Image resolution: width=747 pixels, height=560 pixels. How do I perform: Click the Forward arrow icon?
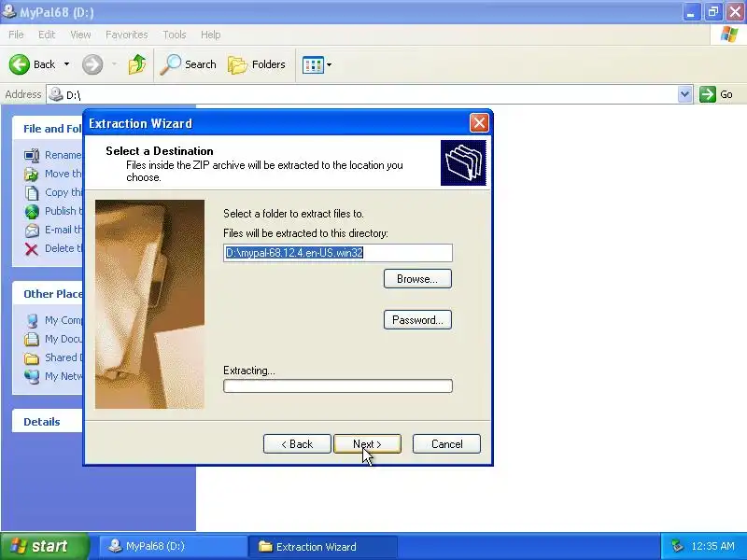tap(92, 64)
